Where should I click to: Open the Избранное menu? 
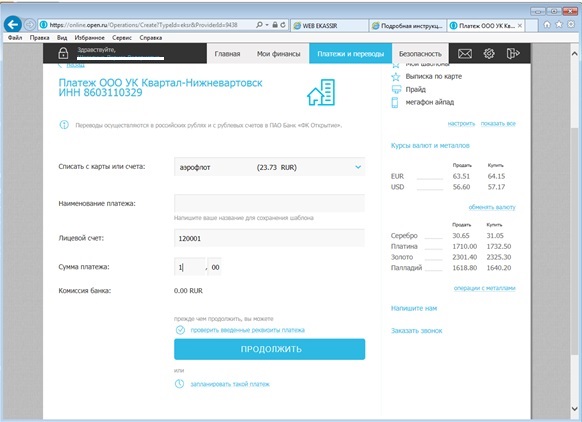89,37
